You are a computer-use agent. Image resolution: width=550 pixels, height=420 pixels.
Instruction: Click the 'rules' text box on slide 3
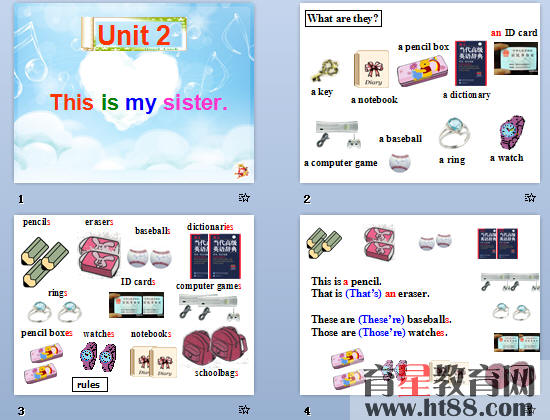click(x=90, y=385)
